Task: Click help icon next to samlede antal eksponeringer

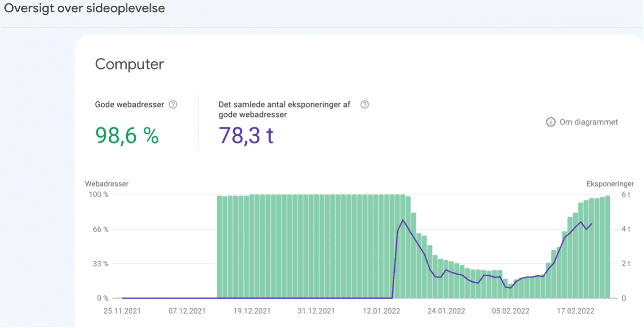Action: [x=365, y=105]
